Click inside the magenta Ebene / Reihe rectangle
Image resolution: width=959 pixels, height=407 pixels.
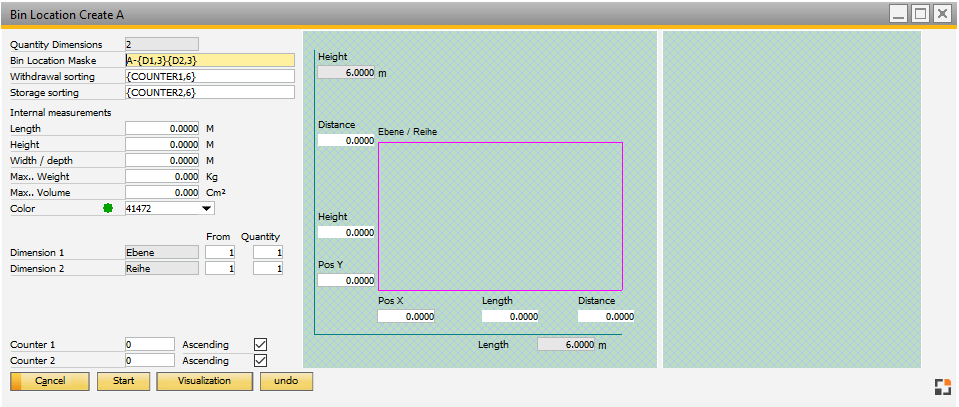[x=500, y=216]
